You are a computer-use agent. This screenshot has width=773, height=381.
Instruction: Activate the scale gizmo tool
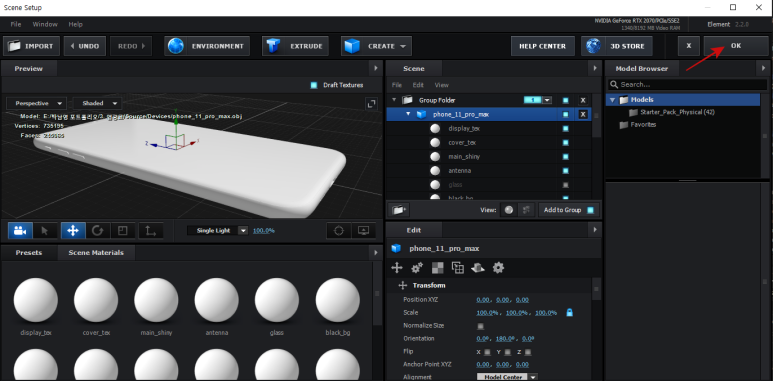[x=123, y=230]
